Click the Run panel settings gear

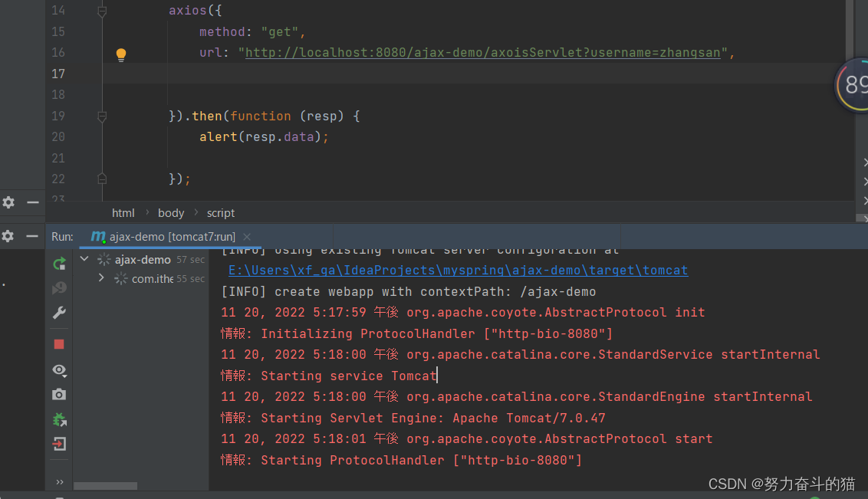pyautogui.click(x=8, y=237)
